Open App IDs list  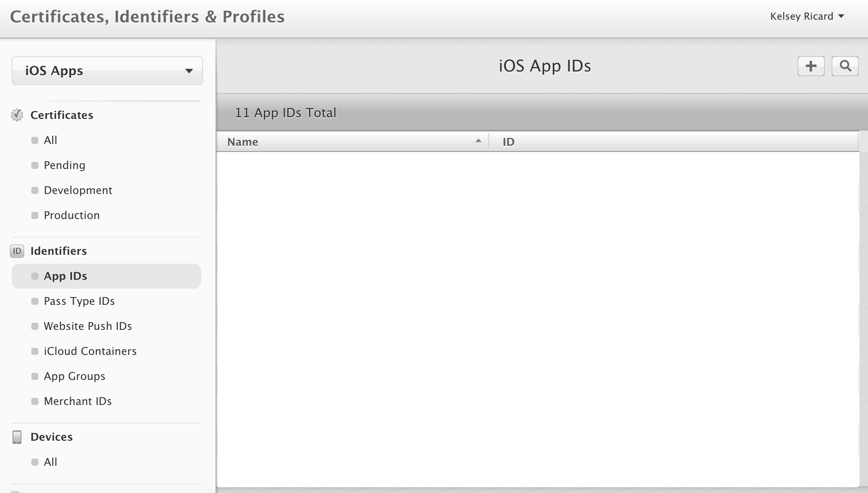tap(106, 276)
